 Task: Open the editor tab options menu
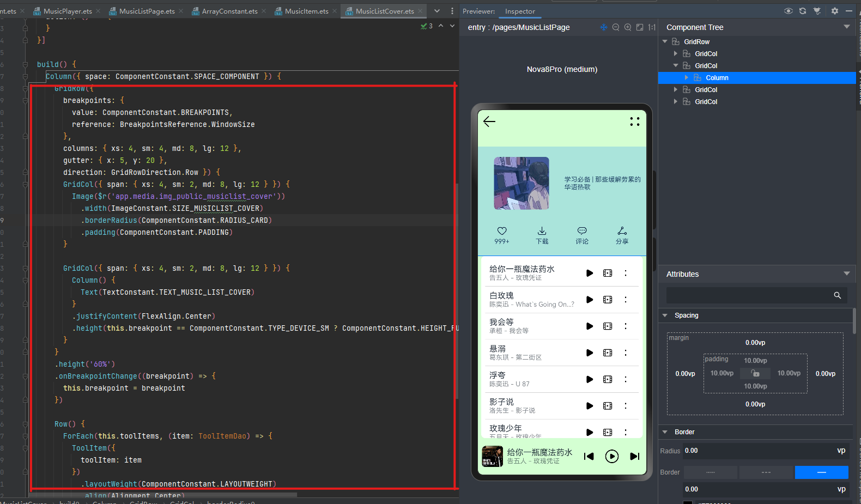coord(452,11)
